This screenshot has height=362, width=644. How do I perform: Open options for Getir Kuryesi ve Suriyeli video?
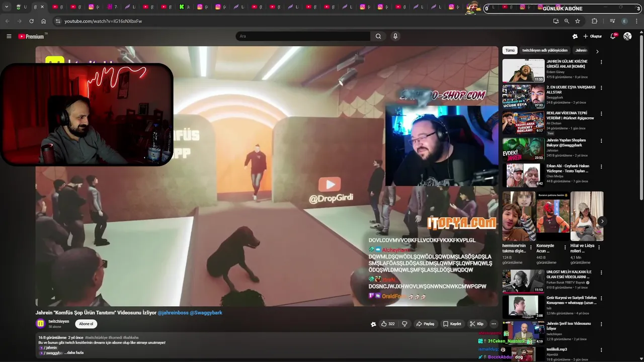[x=601, y=299]
